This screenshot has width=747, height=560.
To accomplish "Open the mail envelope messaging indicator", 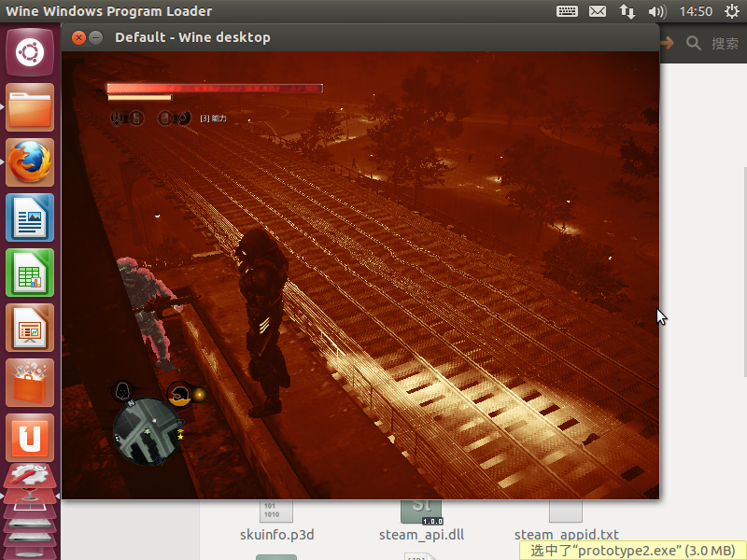I will 598,11.
